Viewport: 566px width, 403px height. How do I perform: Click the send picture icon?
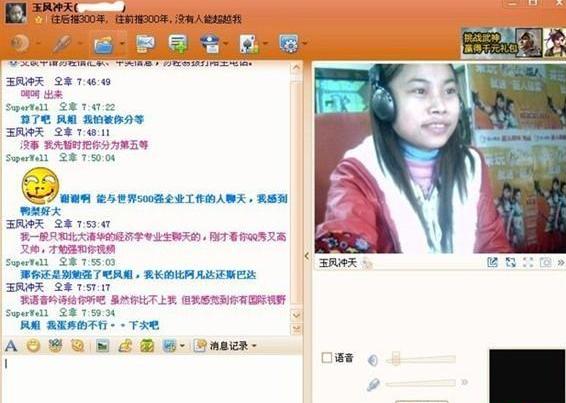click(103, 346)
